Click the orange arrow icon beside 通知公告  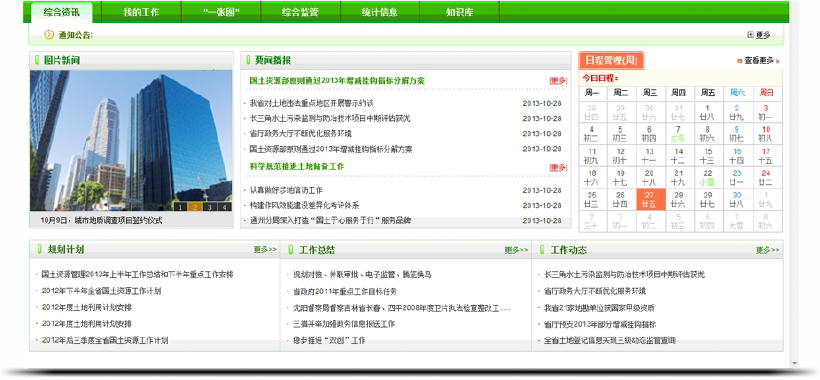point(49,35)
